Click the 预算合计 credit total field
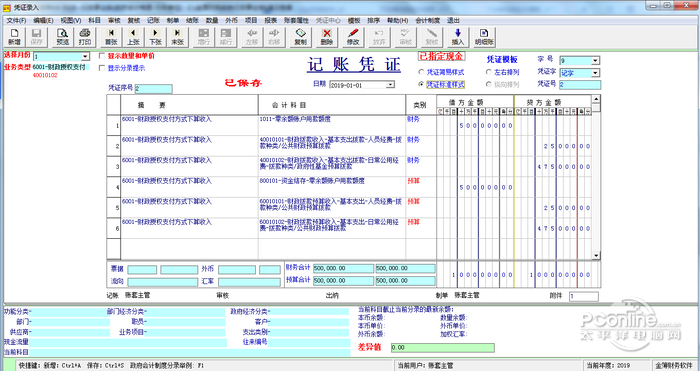This screenshot has width=700, height=371. pyautogui.click(x=405, y=281)
